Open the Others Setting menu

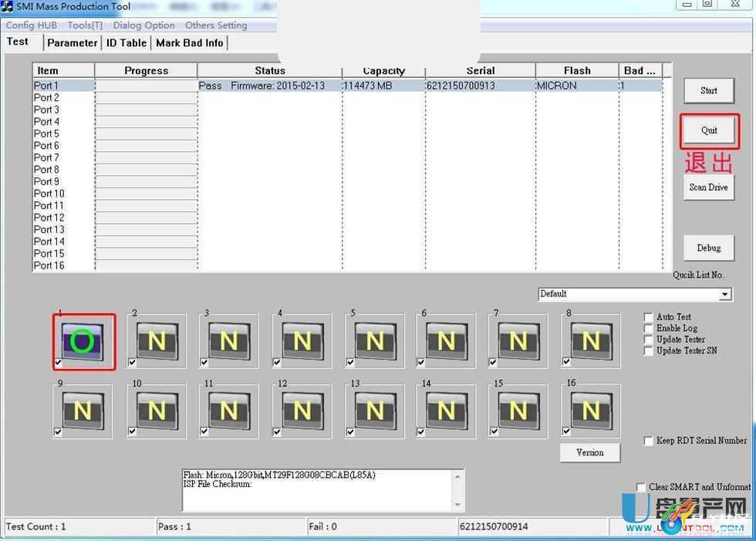click(216, 25)
